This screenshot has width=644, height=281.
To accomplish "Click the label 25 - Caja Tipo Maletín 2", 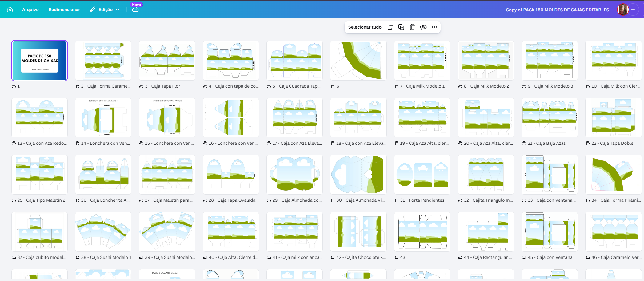I will pos(41,200).
